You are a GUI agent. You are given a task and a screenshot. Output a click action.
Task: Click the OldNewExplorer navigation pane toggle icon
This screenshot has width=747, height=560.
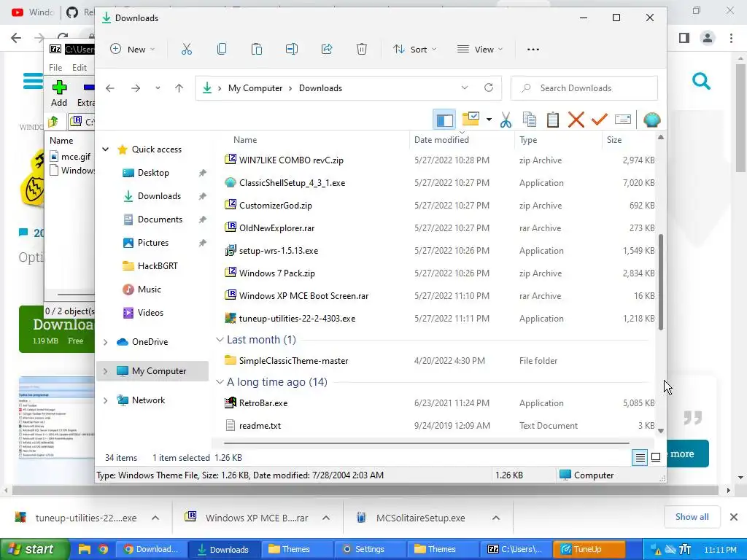(444, 120)
